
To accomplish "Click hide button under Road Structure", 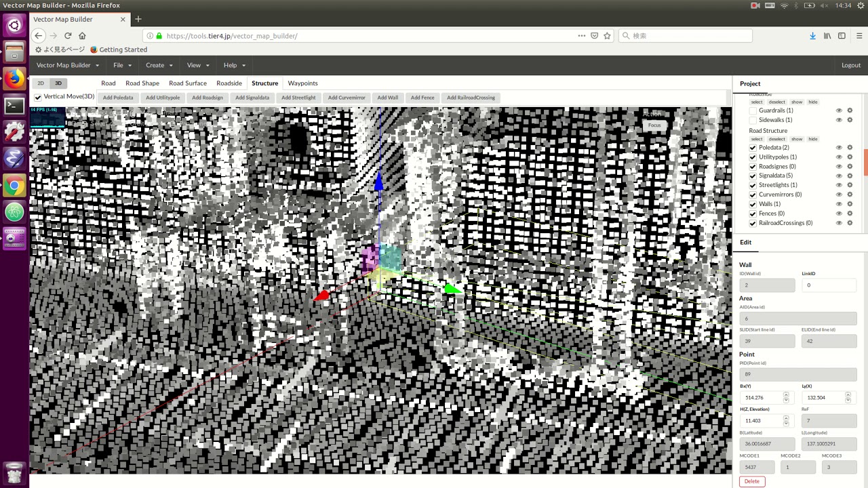I will click(813, 139).
